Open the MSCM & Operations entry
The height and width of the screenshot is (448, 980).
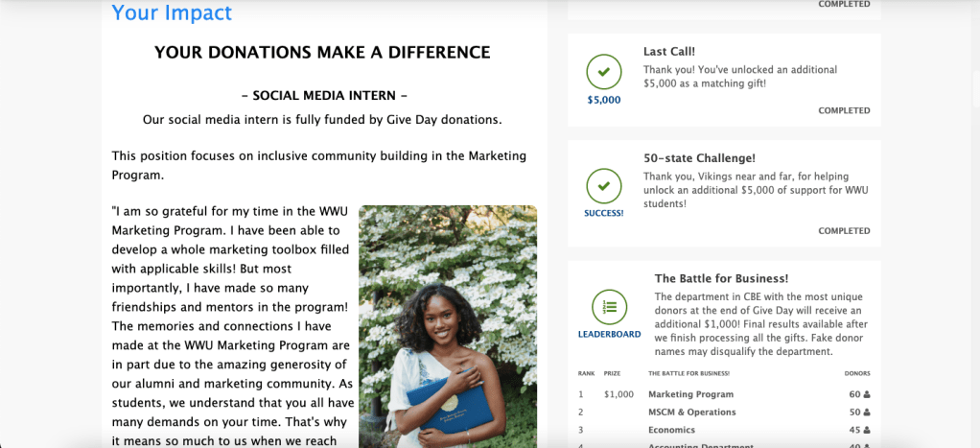click(x=691, y=413)
